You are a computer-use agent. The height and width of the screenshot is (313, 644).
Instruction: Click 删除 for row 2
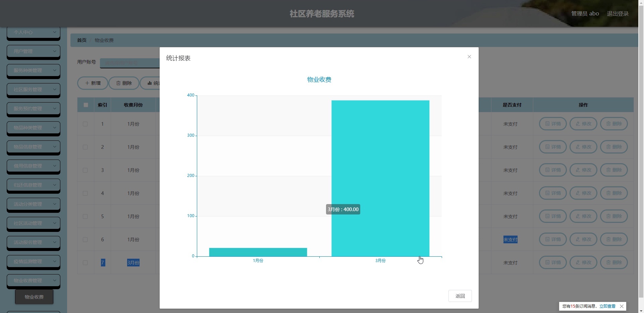coord(614,147)
